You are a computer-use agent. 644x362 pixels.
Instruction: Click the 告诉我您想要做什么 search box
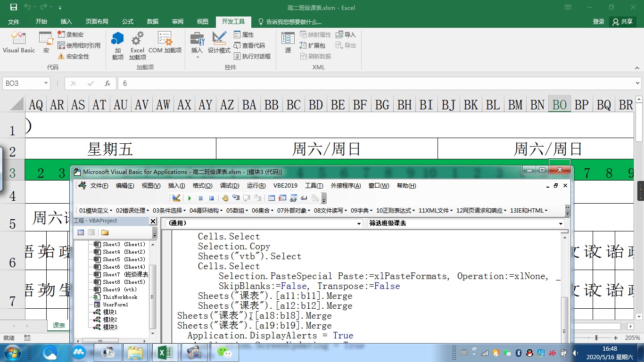point(290,22)
